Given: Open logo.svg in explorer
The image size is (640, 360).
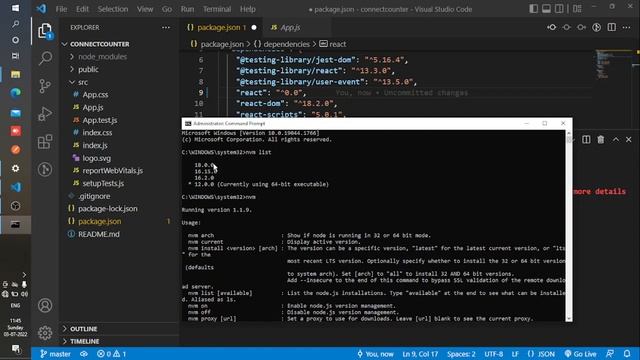Looking at the screenshot, I should coord(96,158).
